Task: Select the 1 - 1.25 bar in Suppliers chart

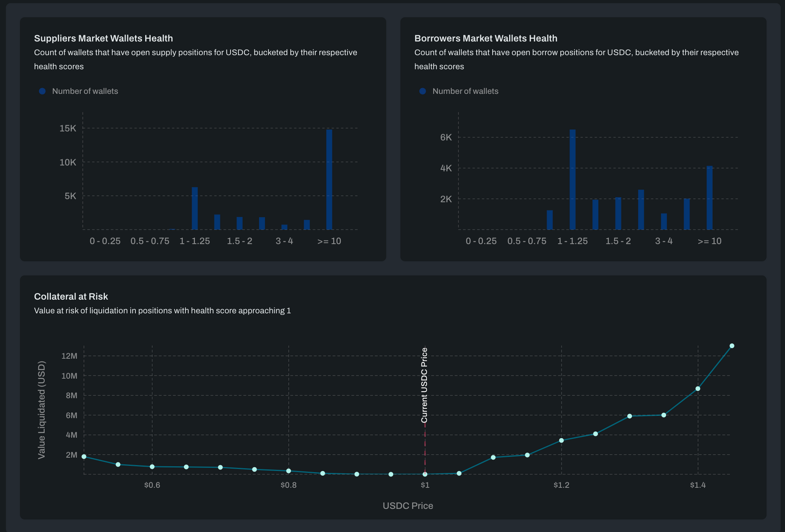Action: click(195, 208)
